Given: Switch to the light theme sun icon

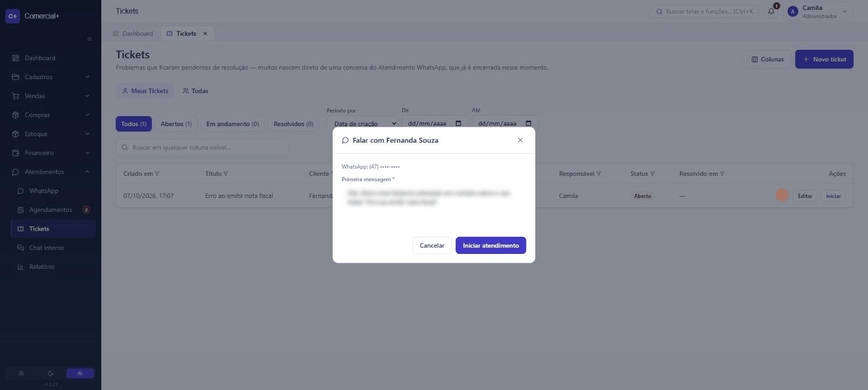Looking at the screenshot, I should coord(21,373).
